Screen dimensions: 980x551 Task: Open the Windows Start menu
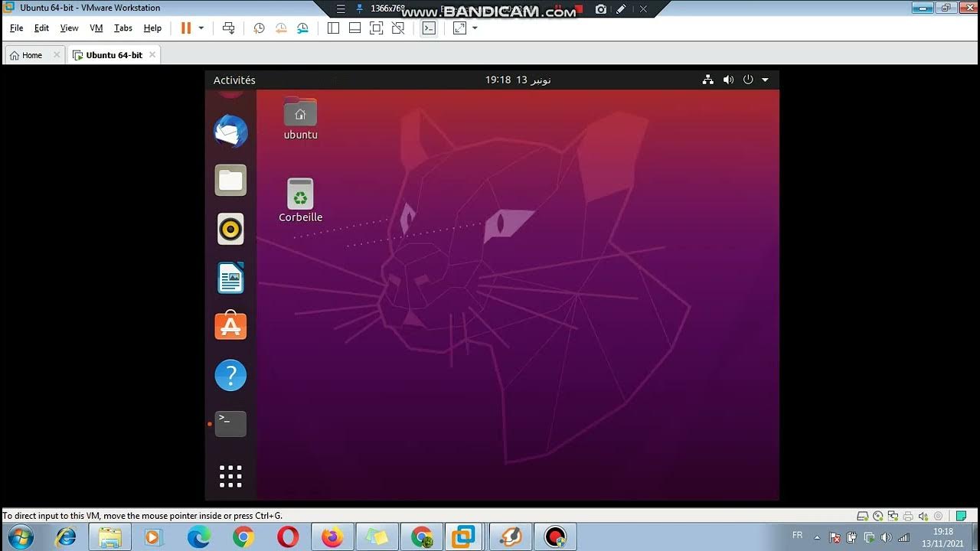point(21,537)
